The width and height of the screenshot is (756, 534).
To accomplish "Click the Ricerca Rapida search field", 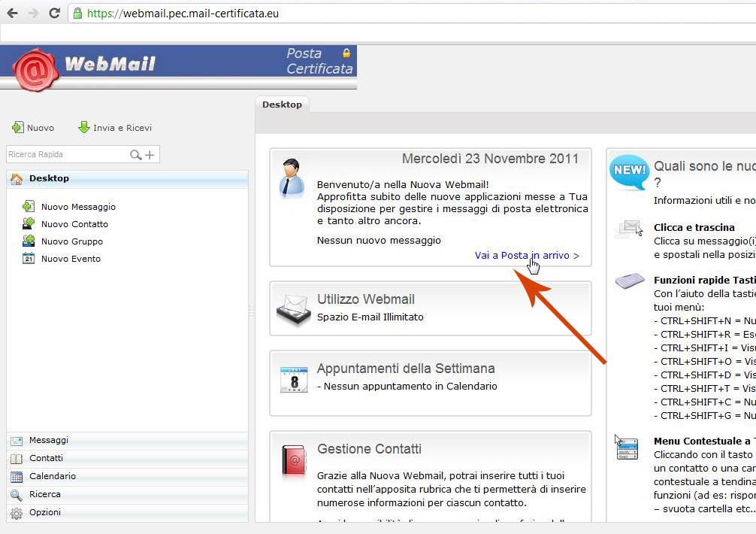I will [66, 155].
